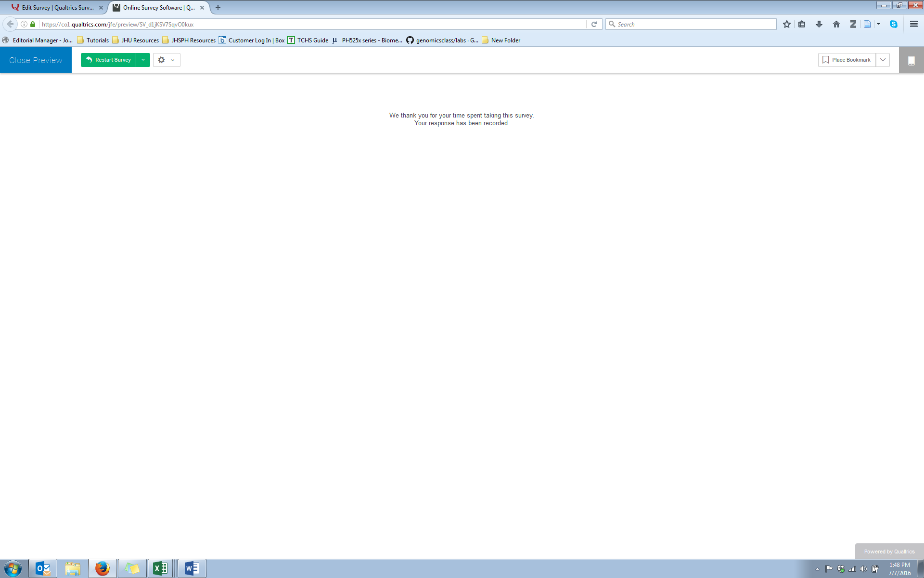Click the Place Bookmark button
Viewport: 924px width, 578px height.
coord(847,60)
